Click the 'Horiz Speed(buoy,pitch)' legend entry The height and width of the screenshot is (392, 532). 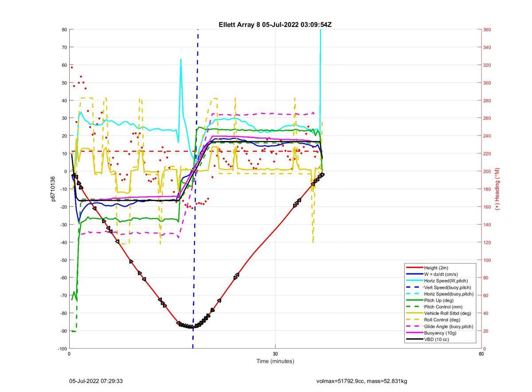point(449,294)
